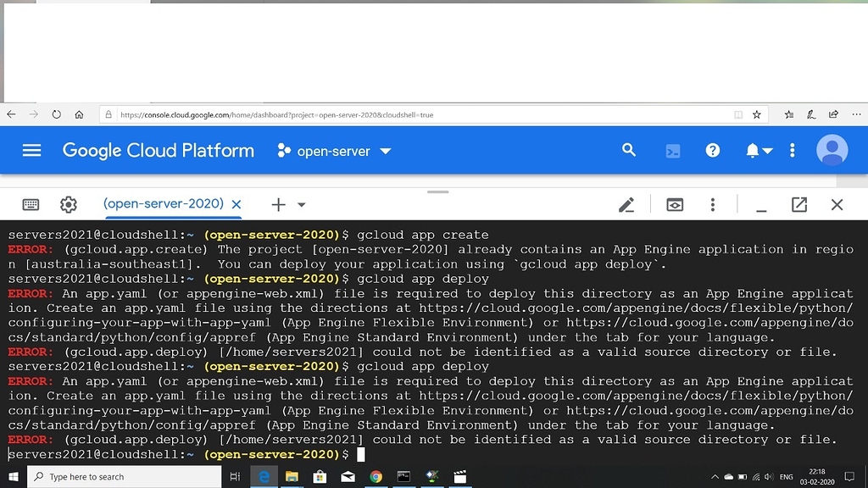This screenshot has height=488, width=868.
Task: Open Cloud Shell terminal settings gear
Action: pyautogui.click(x=69, y=204)
